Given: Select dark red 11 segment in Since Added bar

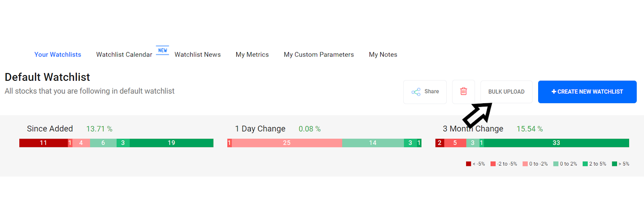Looking at the screenshot, I should pyautogui.click(x=43, y=143).
